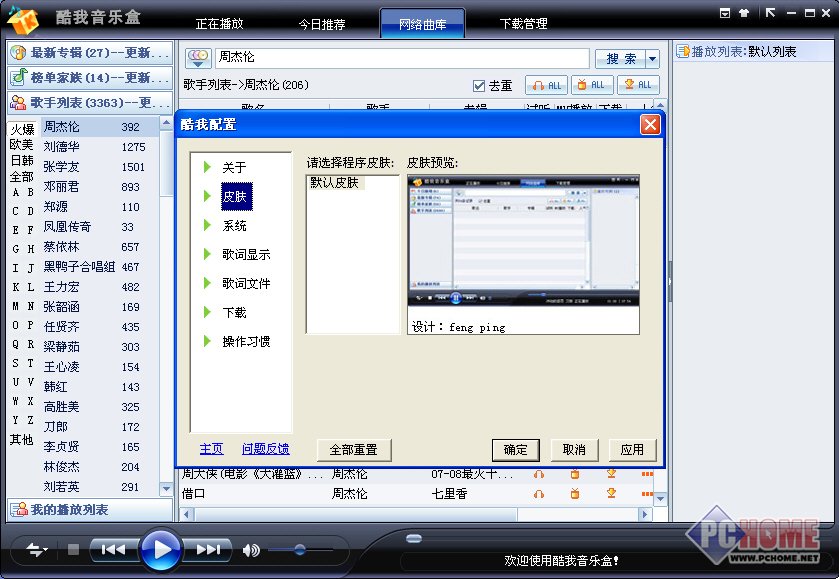Open 歌词显示 settings category
Viewport: 839px width, 579px height.
(x=246, y=254)
